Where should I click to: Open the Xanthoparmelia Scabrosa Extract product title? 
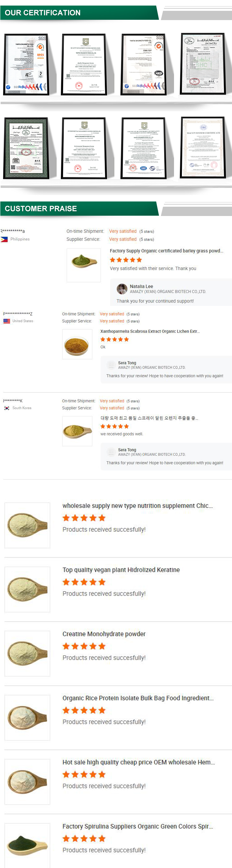[150, 331]
